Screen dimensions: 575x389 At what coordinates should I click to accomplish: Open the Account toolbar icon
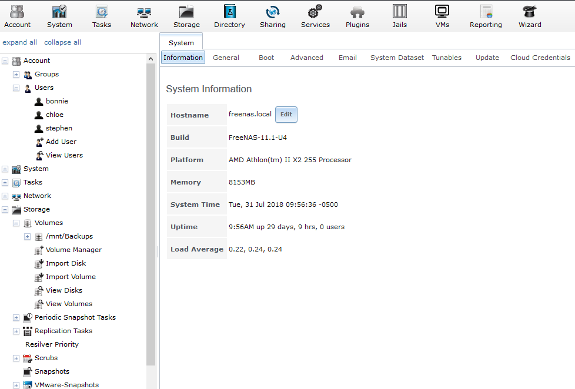click(x=17, y=16)
